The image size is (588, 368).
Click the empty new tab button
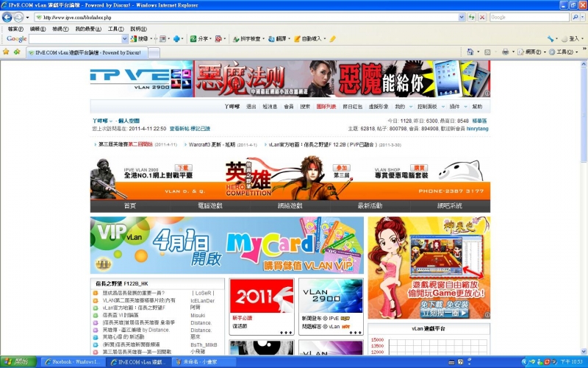[154, 53]
